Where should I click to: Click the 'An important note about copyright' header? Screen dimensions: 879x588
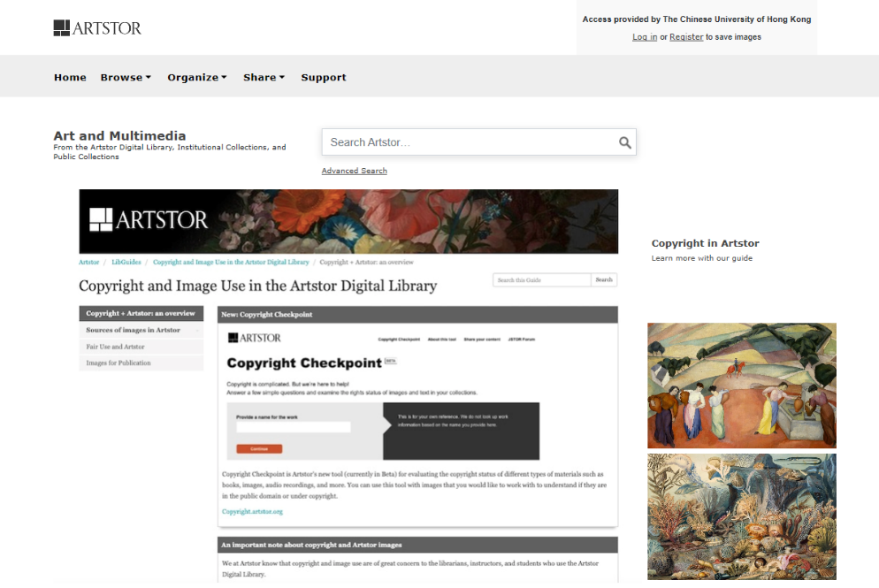pyautogui.click(x=417, y=545)
